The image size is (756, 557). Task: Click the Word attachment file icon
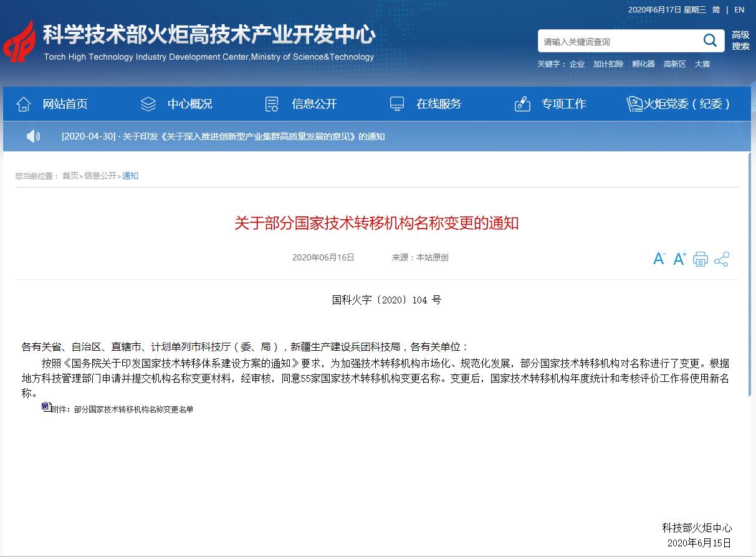[47, 407]
